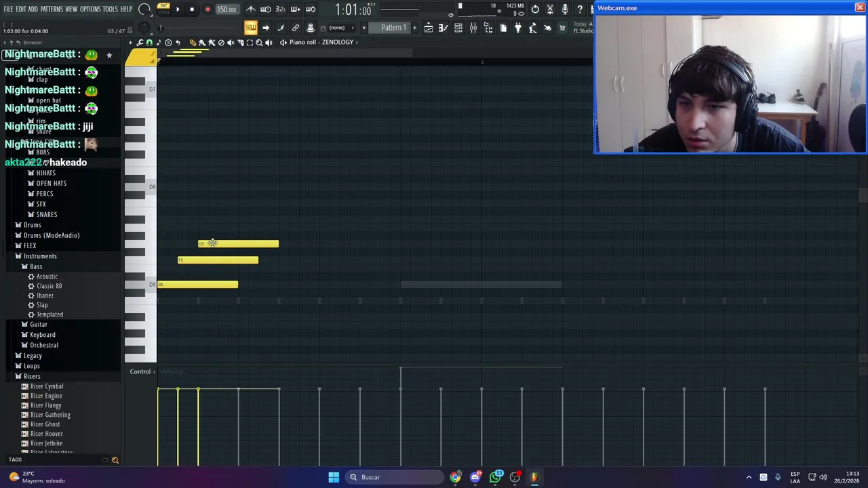Expand the Drums (ModeAudio) folder

[51, 235]
